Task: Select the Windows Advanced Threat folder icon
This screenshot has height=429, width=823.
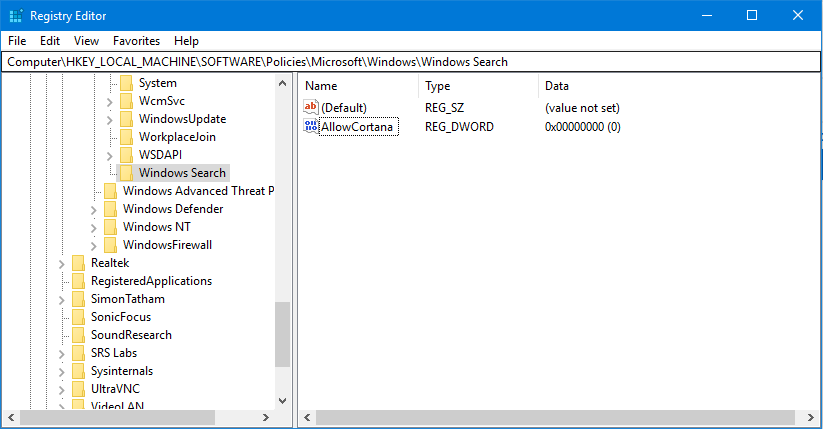Action: (110, 191)
